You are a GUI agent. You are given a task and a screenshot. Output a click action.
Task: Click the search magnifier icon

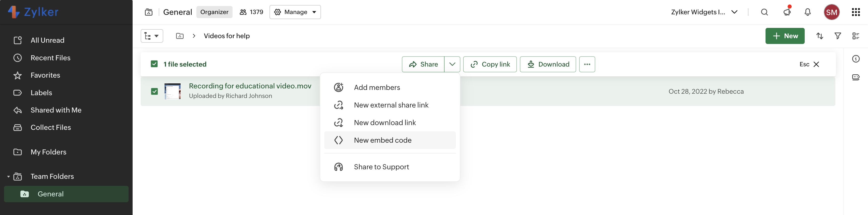point(764,12)
